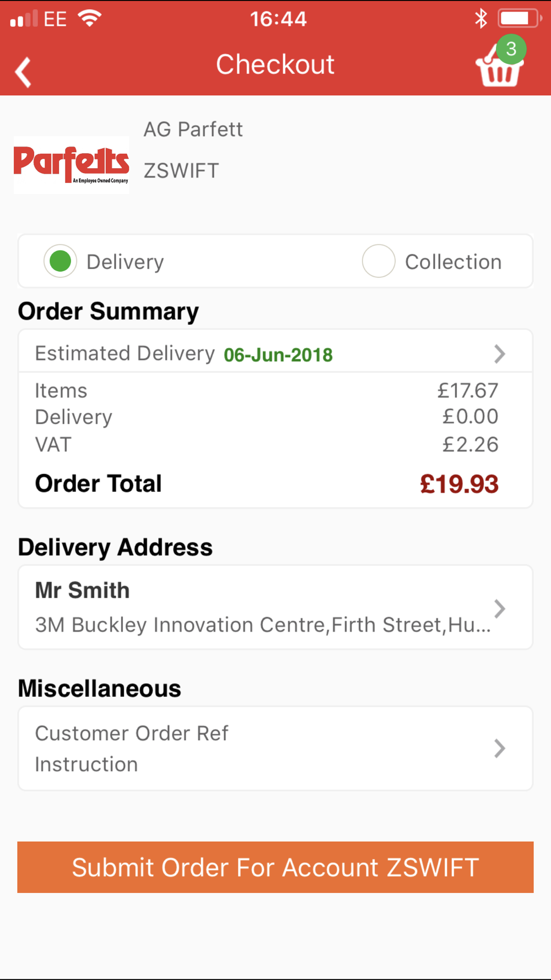Image resolution: width=551 pixels, height=980 pixels.
Task: Tap the battery indicator icon
Action: (x=520, y=18)
